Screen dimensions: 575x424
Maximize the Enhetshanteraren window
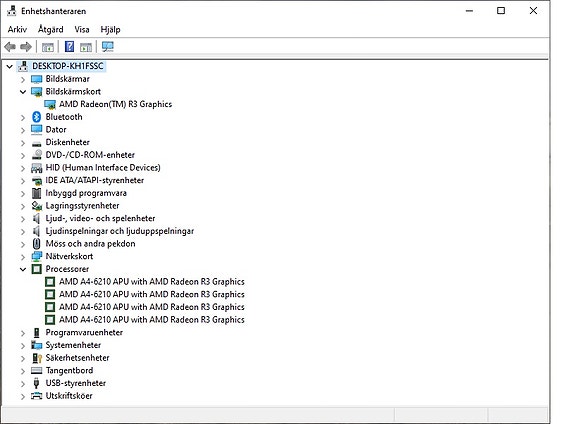(501, 11)
